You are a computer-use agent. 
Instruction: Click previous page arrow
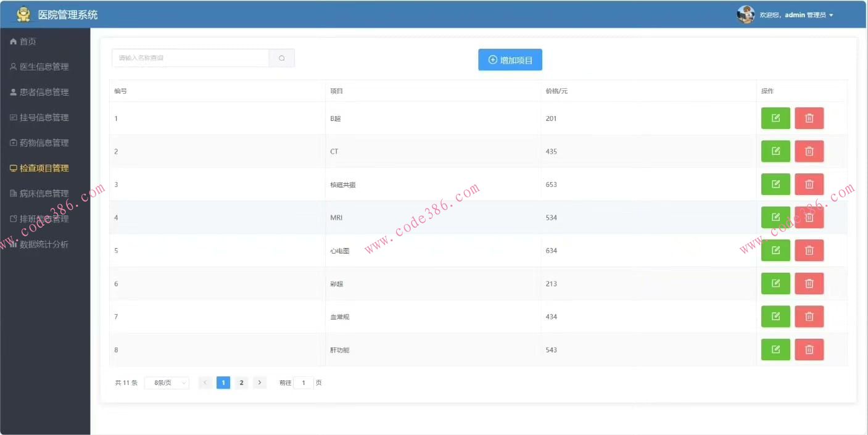(205, 383)
